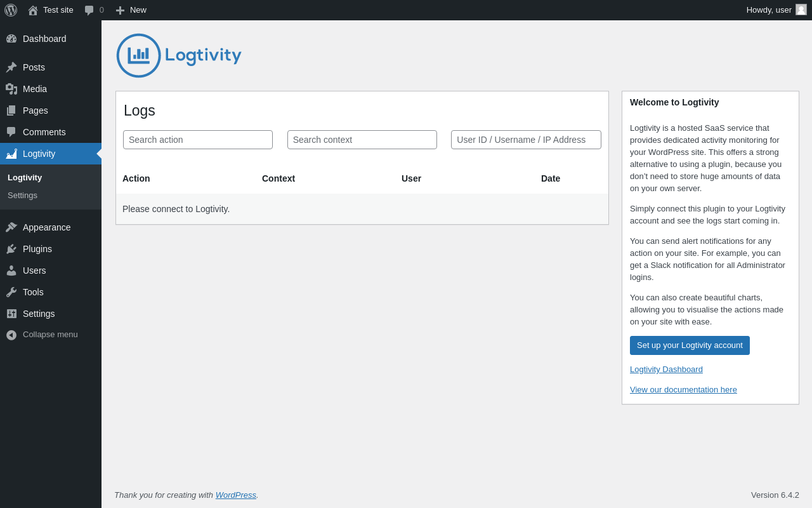The height and width of the screenshot is (508, 812).
Task: Click the Pages icon in sidebar
Action: [x=11, y=110]
